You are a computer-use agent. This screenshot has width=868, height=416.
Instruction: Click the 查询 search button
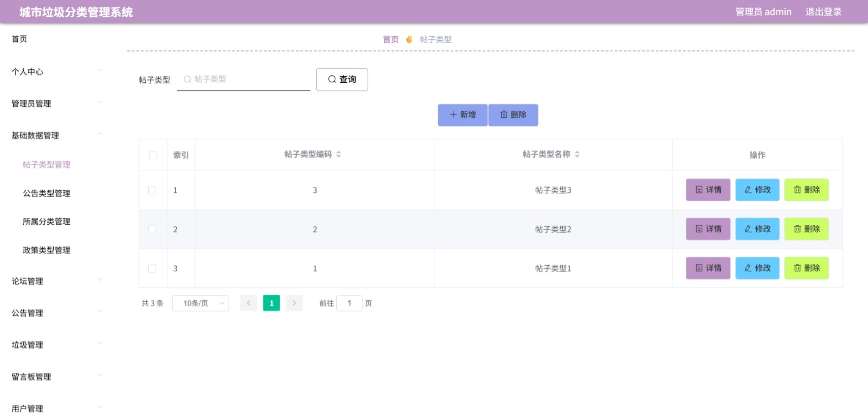pyautogui.click(x=342, y=79)
